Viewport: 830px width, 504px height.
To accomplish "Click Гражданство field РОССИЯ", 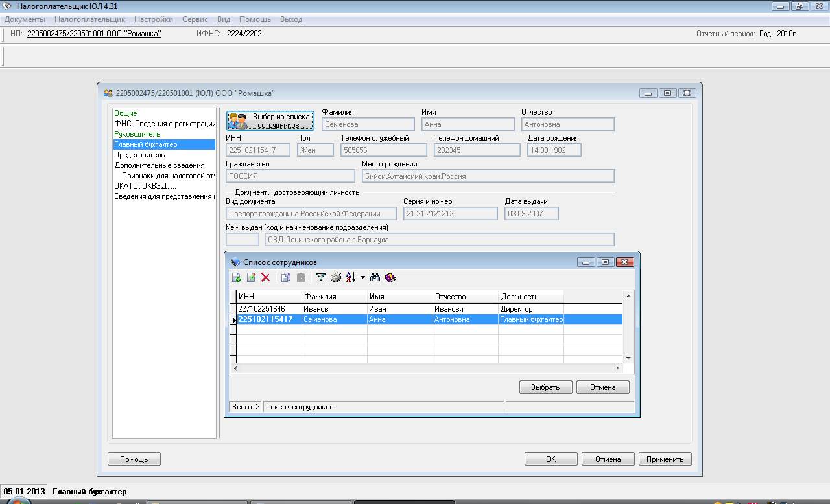I will [x=290, y=176].
